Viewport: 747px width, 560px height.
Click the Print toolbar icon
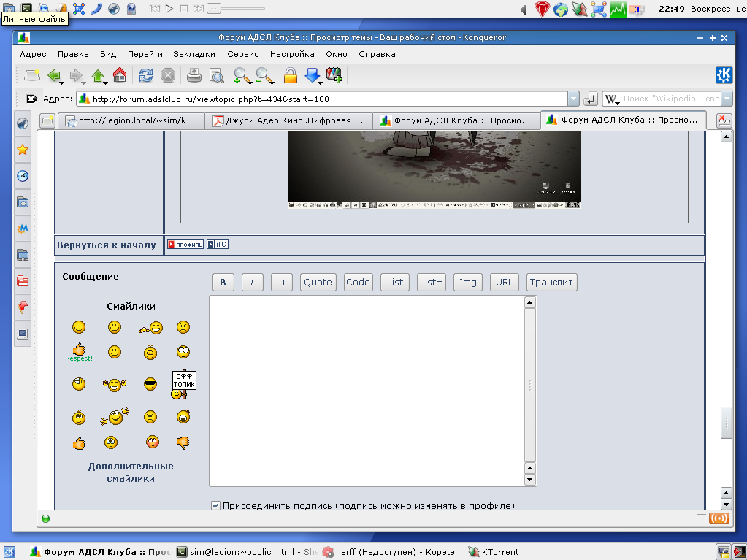(194, 75)
